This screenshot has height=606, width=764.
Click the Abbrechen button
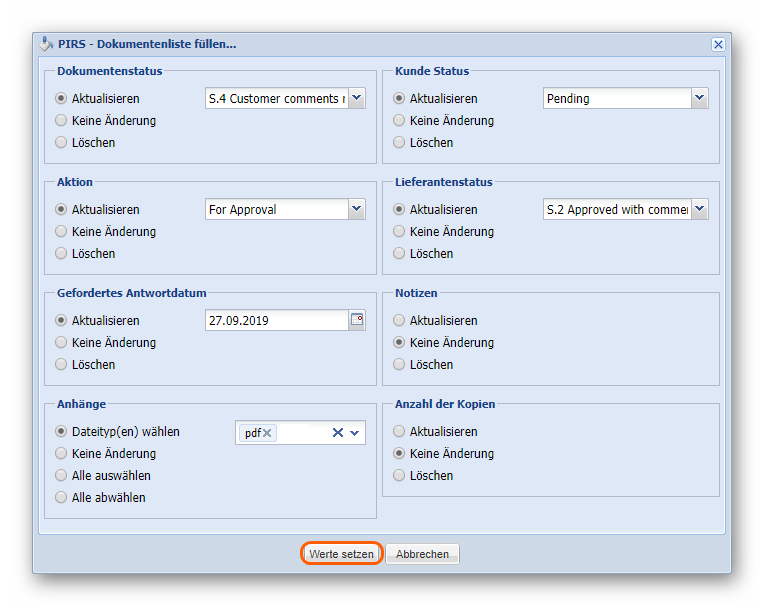pyautogui.click(x=422, y=554)
